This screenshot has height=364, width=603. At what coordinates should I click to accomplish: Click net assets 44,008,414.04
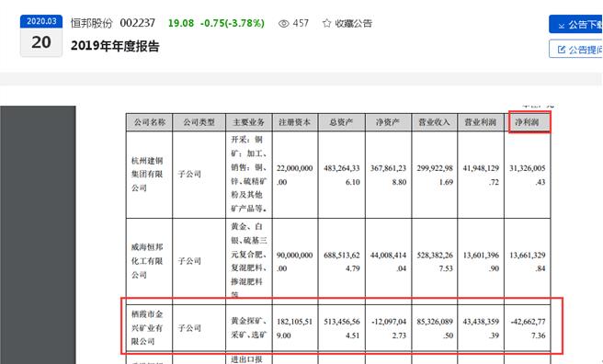(x=389, y=262)
